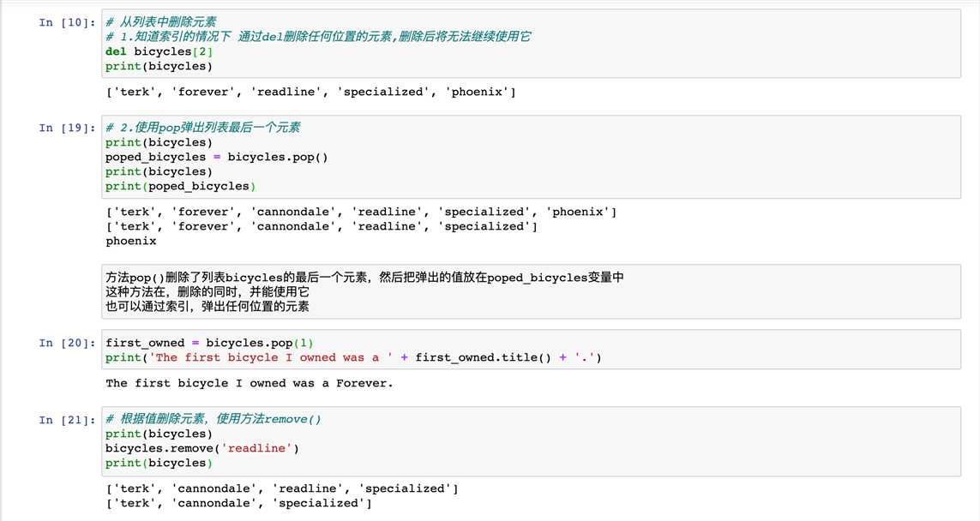Click the comment '# 从列表中删除元素'
980x521 pixels.
(x=161, y=22)
